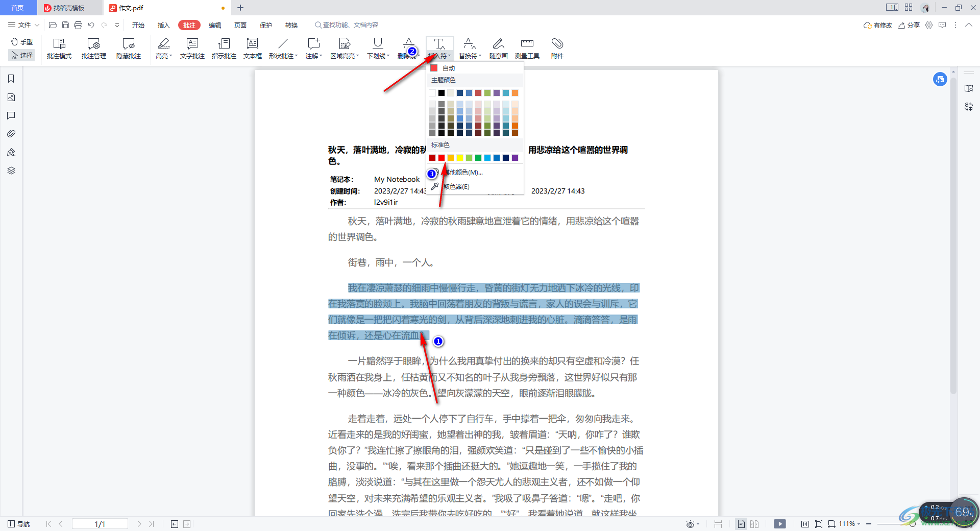
Task: Choose the Freehand Draw tool (随意画)
Action: (499, 49)
